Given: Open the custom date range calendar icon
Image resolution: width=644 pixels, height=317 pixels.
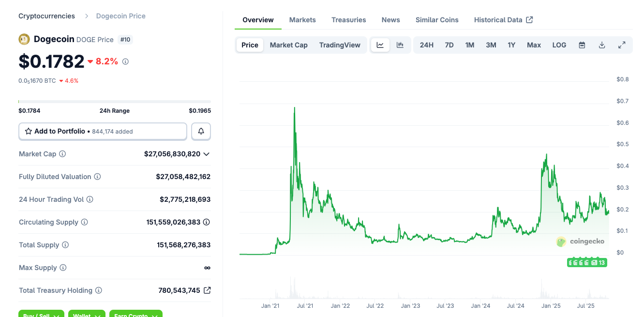Looking at the screenshot, I should (582, 45).
